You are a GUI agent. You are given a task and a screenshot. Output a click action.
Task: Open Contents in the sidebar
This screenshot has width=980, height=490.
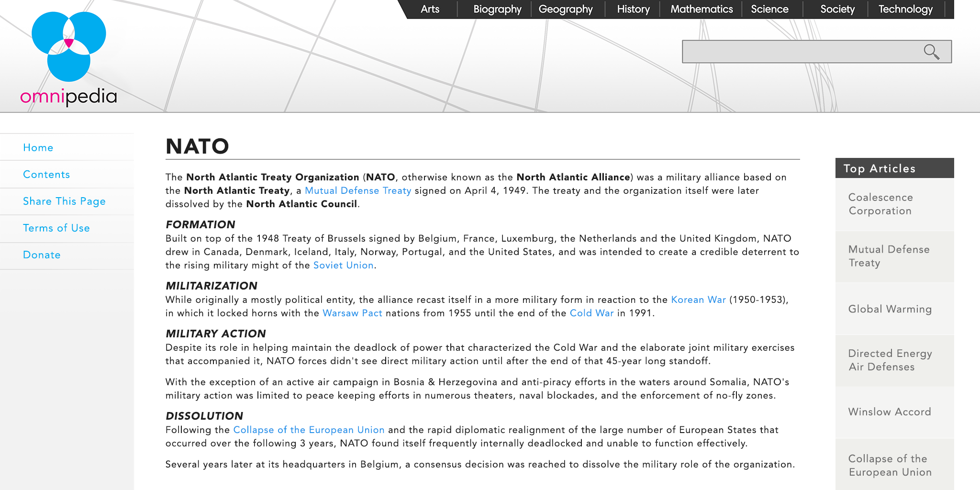click(x=46, y=174)
